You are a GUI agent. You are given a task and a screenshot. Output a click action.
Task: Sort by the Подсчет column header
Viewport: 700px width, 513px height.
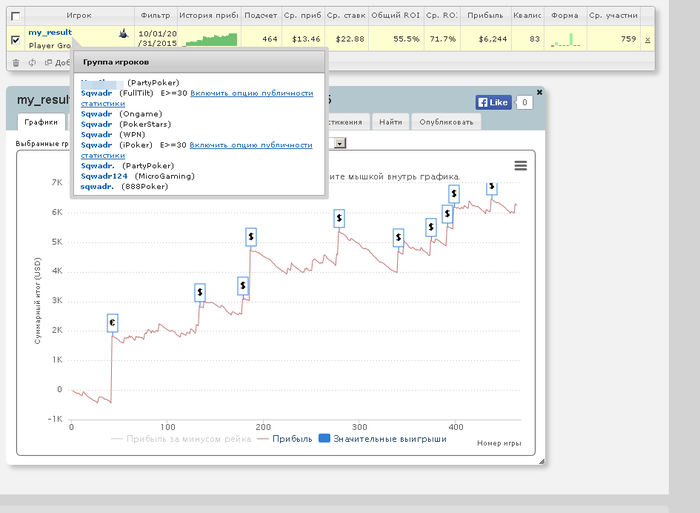[261, 16]
